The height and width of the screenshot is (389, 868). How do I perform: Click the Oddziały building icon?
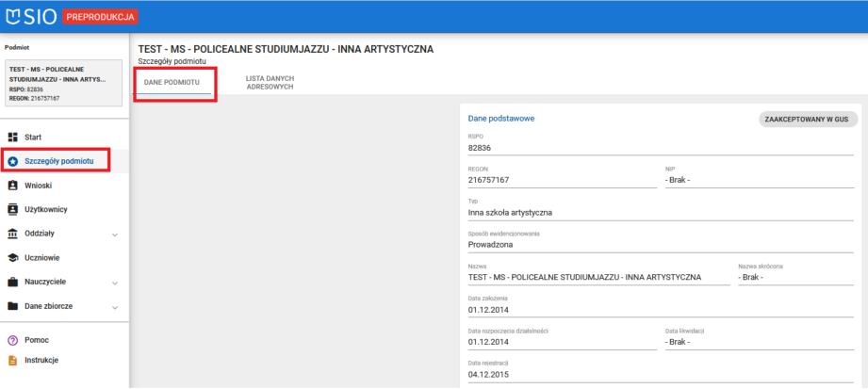tap(13, 234)
